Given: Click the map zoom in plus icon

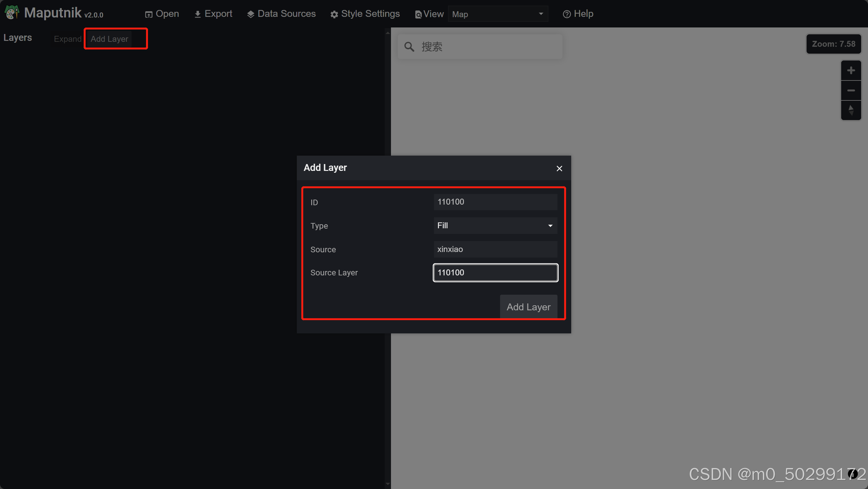Looking at the screenshot, I should [x=851, y=70].
